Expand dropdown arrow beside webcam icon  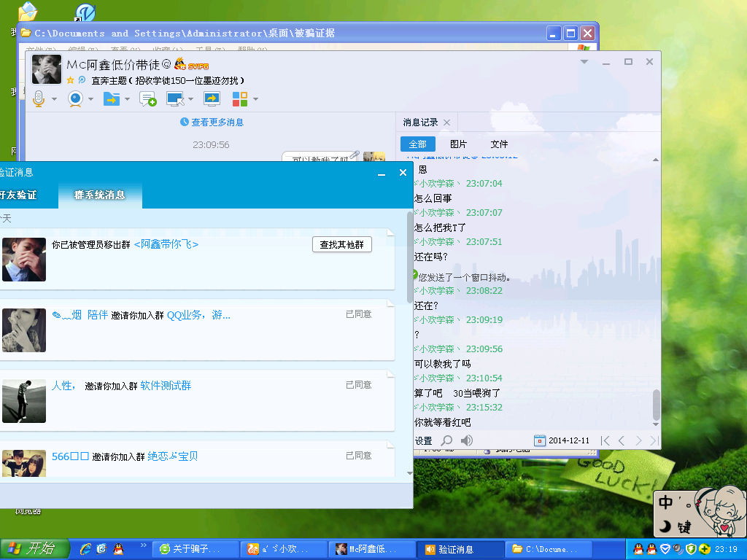pos(90,99)
